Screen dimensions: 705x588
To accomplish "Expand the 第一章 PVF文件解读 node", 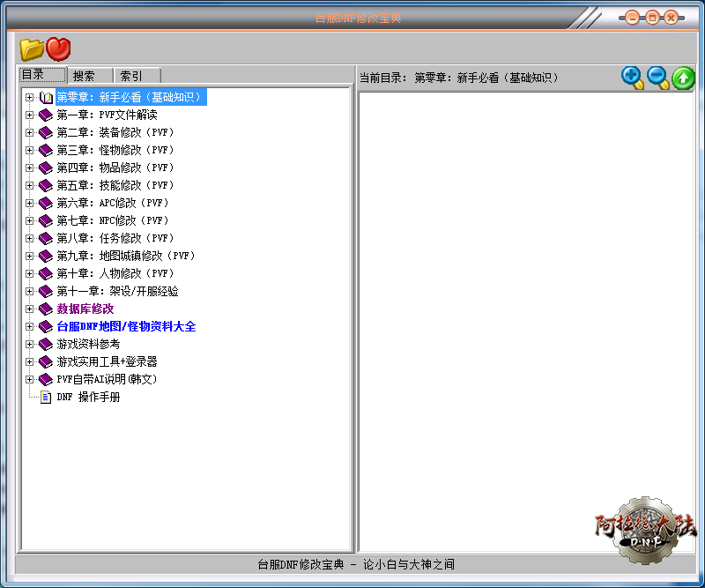I will click(29, 115).
